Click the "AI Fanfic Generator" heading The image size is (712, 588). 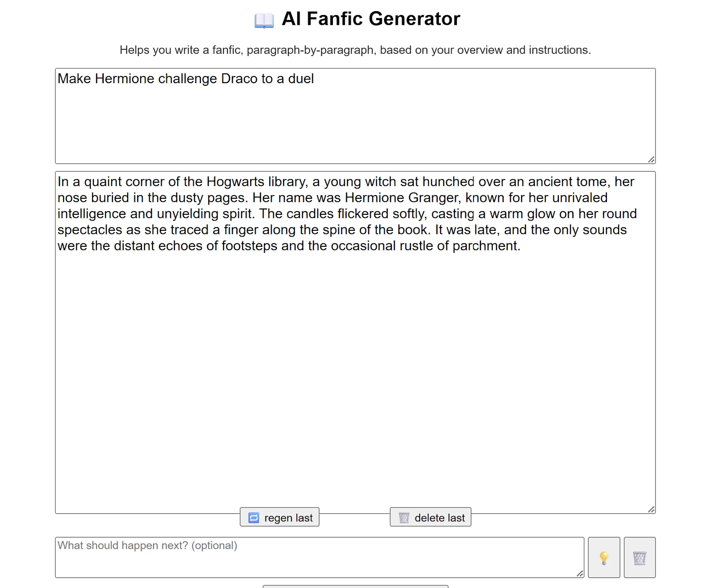[x=371, y=19]
